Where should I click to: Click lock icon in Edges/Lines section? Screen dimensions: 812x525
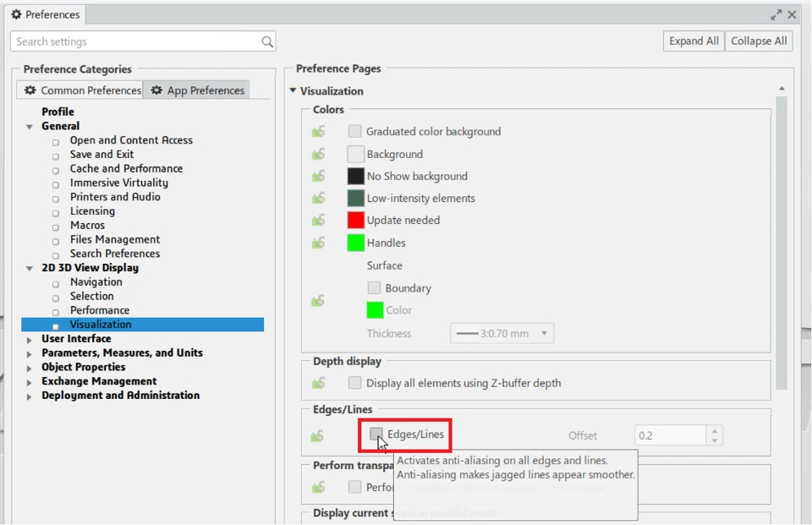[x=317, y=435]
